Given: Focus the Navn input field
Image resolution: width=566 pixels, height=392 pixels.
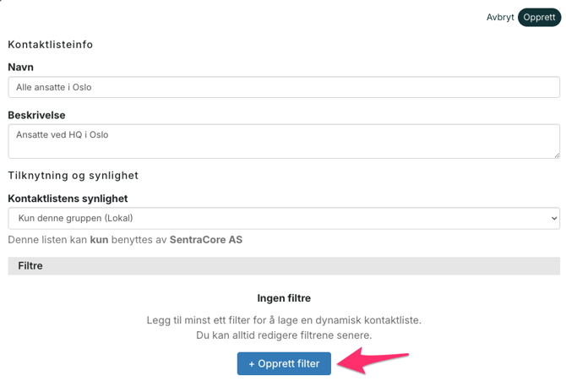Looking at the screenshot, I should (x=284, y=87).
